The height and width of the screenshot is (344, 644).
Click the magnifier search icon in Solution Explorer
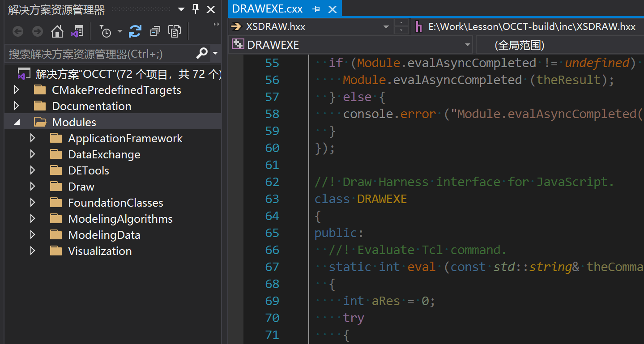[202, 54]
